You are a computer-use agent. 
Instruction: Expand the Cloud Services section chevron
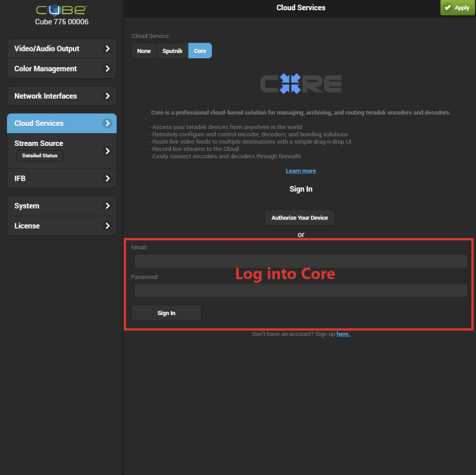click(x=108, y=123)
